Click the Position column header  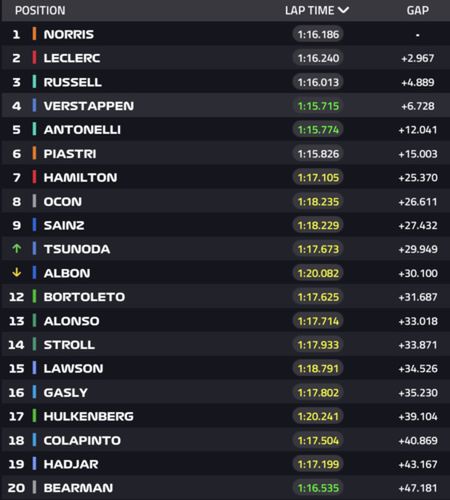[x=40, y=10]
